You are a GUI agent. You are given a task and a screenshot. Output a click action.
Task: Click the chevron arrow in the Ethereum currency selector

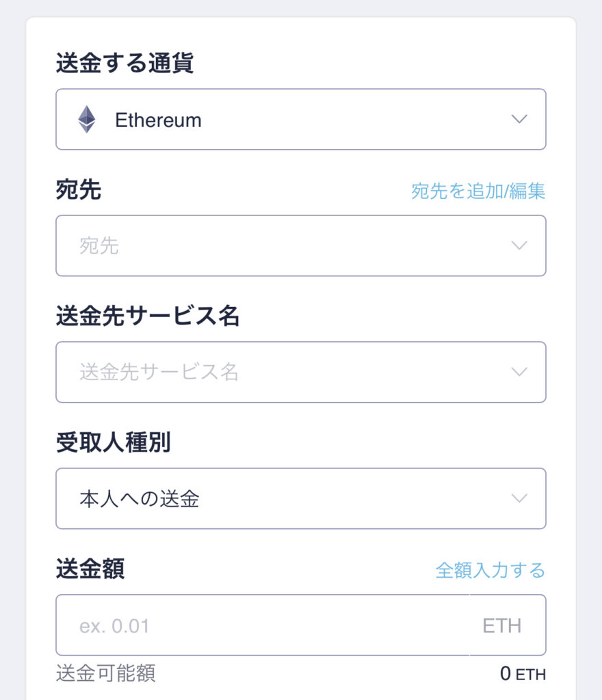coord(519,119)
